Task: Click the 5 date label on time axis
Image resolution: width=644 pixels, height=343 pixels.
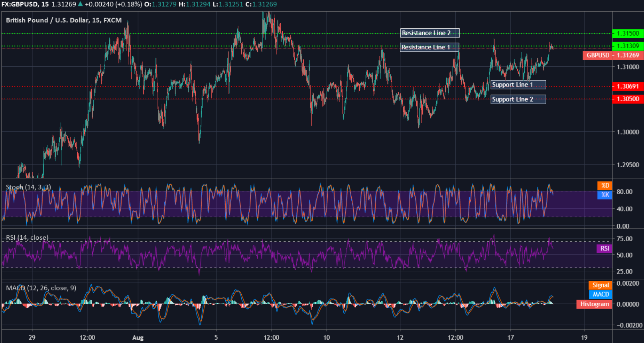Action: (x=216, y=337)
